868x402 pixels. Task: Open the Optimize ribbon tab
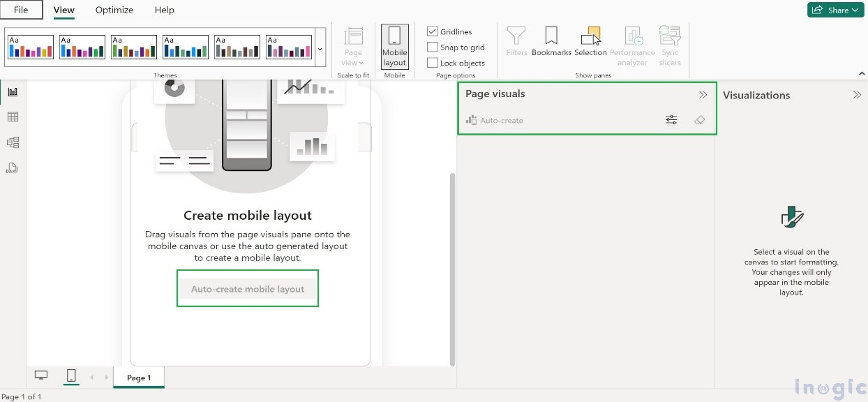[114, 10]
